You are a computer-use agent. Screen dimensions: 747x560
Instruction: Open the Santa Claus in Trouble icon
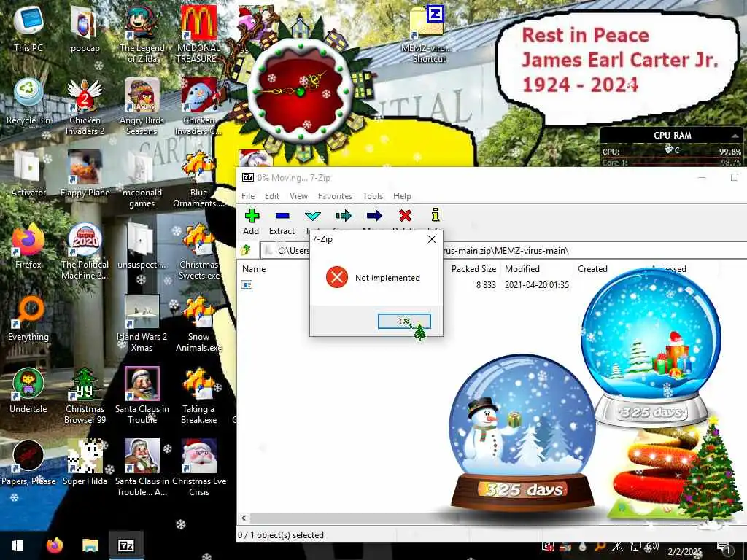(142, 396)
